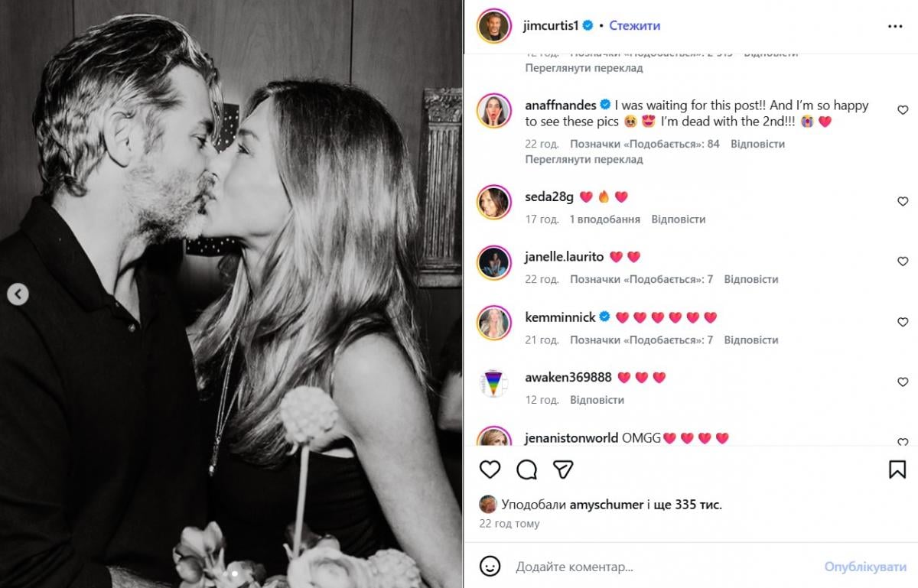View translation of the anaffnandes comment

coord(584,160)
